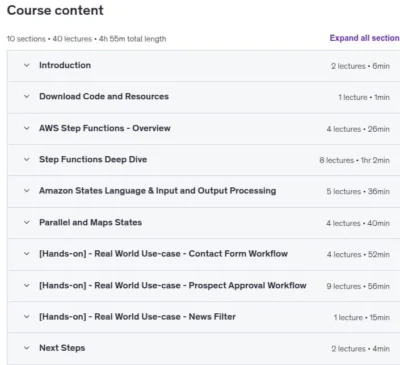Select the Next Steps section title
Viewport: 400px width, 365px height.
point(62,348)
